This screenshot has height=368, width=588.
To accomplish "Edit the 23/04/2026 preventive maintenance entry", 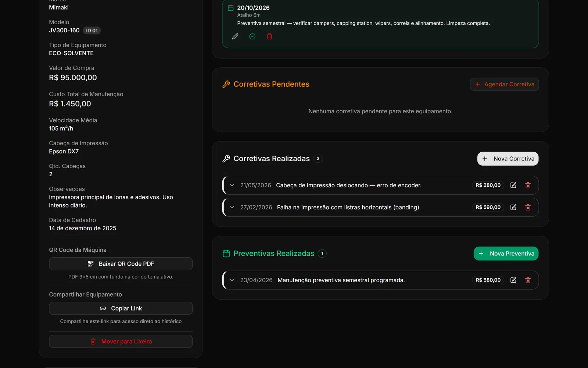I will click(x=513, y=280).
